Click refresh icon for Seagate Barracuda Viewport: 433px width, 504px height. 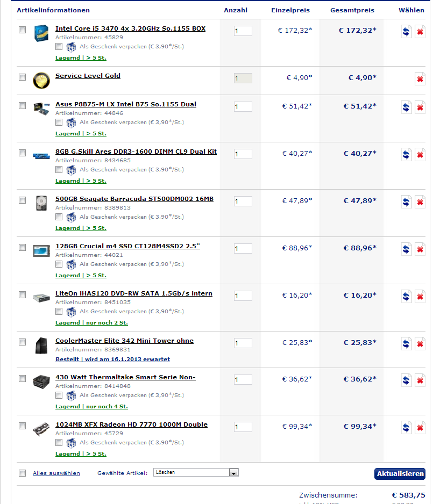coord(406,202)
